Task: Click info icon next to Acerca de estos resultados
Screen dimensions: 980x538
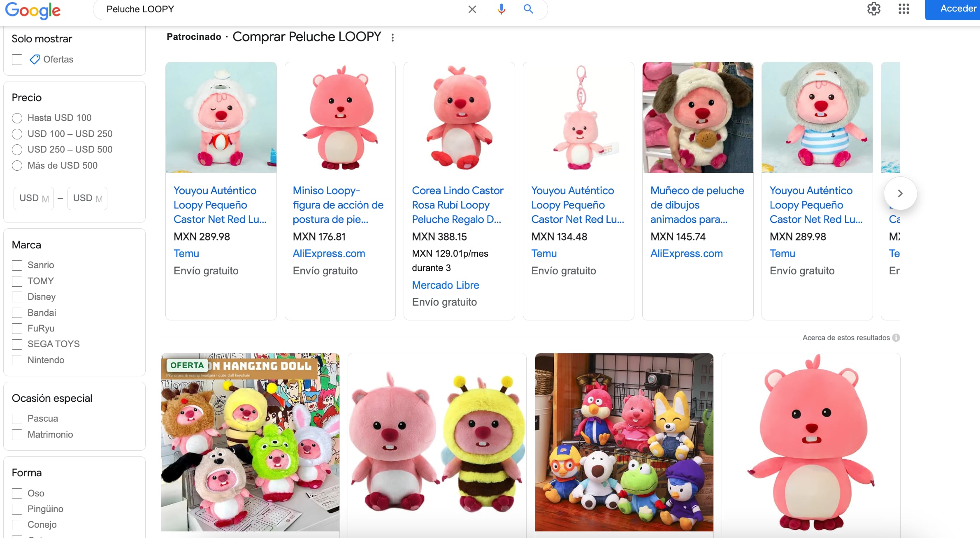Action: (896, 338)
